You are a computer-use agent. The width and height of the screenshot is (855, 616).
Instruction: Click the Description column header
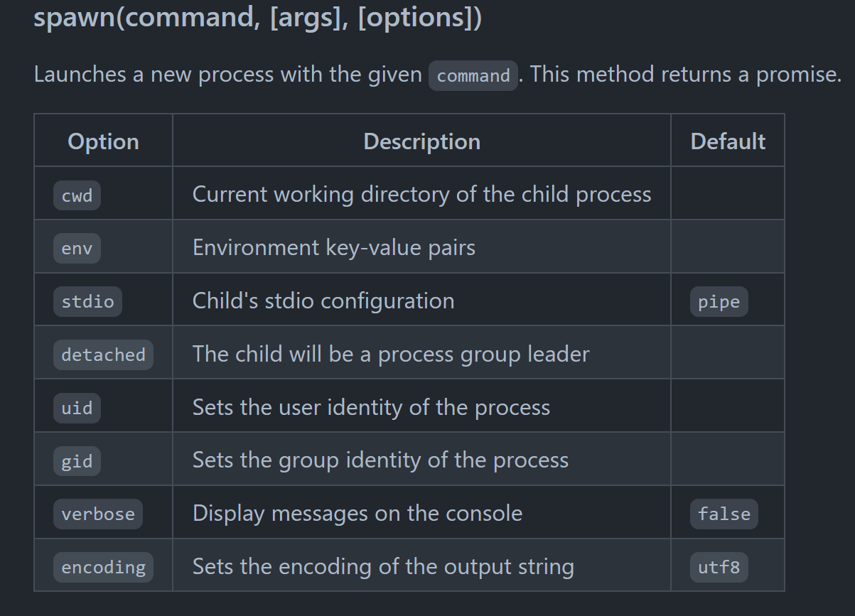click(421, 141)
